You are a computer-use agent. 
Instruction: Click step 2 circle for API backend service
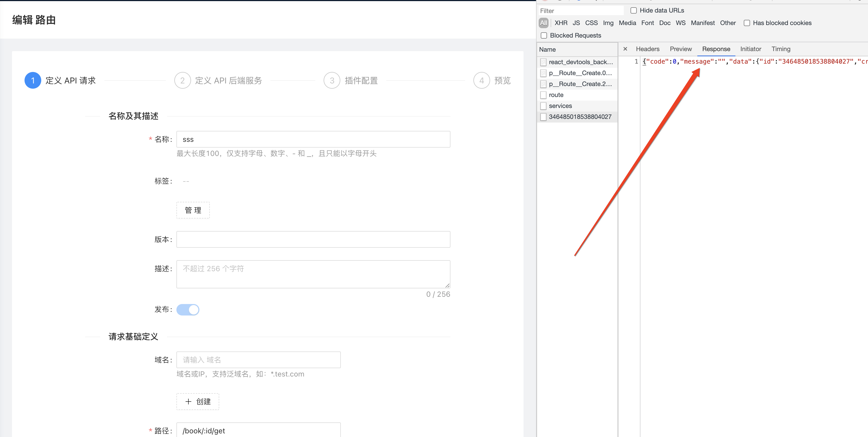[x=182, y=81]
